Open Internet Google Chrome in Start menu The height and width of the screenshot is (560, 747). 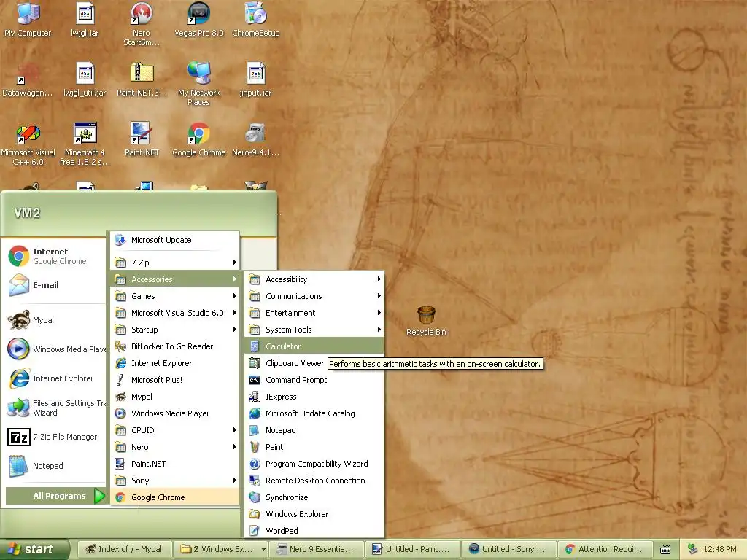(55, 256)
